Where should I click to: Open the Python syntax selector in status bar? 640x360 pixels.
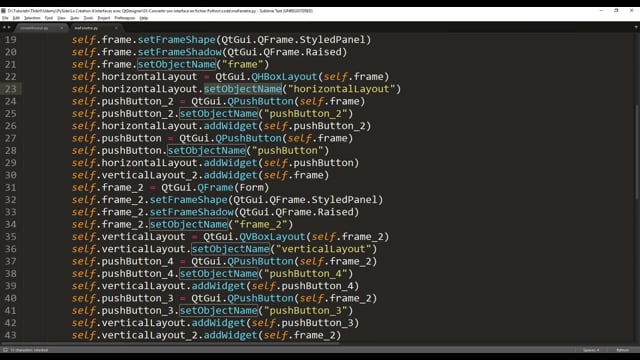(x=622, y=350)
